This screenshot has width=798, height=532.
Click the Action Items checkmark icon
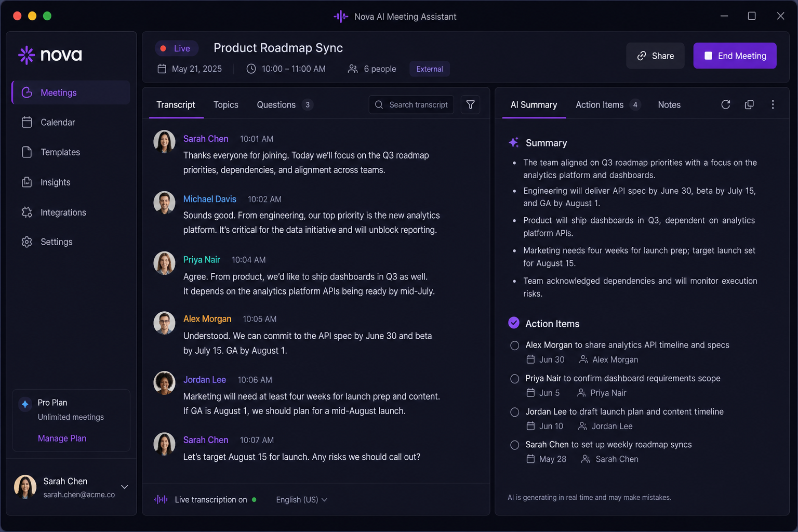(514, 323)
